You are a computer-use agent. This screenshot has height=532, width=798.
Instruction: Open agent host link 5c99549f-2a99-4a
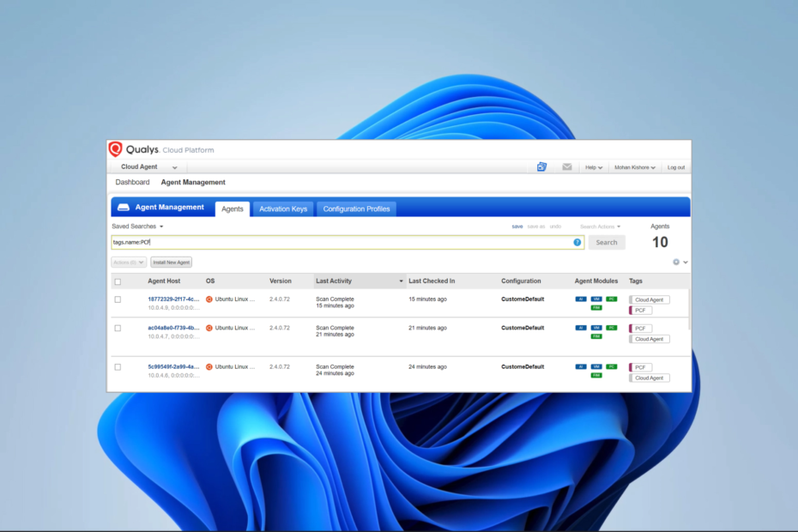click(173, 366)
